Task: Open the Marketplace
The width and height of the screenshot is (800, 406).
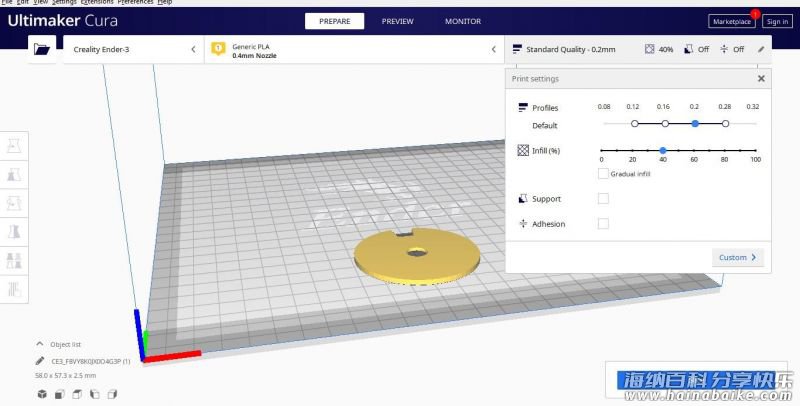Action: point(732,21)
